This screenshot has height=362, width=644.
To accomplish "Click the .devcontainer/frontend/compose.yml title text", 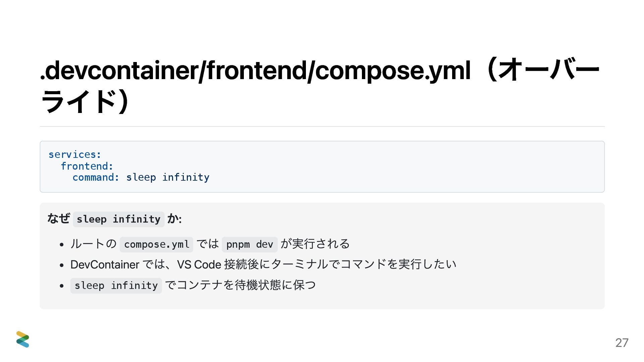I will [255, 70].
